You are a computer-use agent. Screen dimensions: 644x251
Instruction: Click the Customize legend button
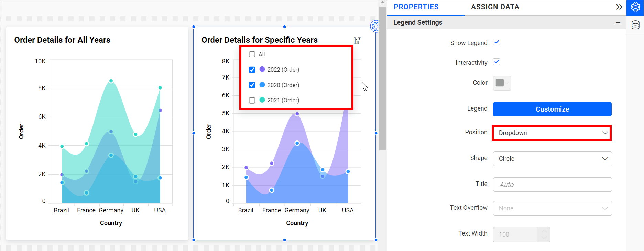[552, 109]
